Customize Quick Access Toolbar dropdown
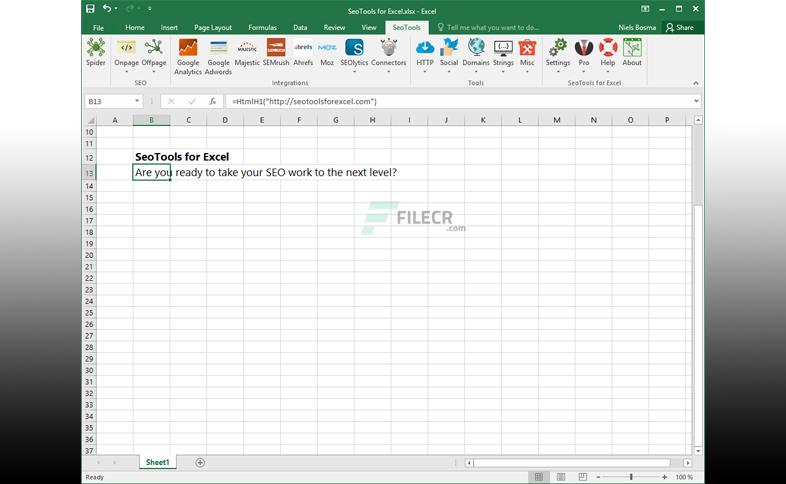Screen dimensions: 786x484 pos(149,9)
